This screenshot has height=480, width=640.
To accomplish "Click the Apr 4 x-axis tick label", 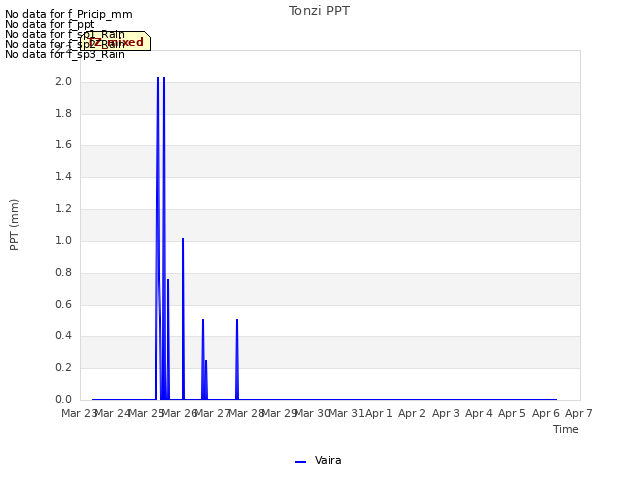I will [478, 413].
